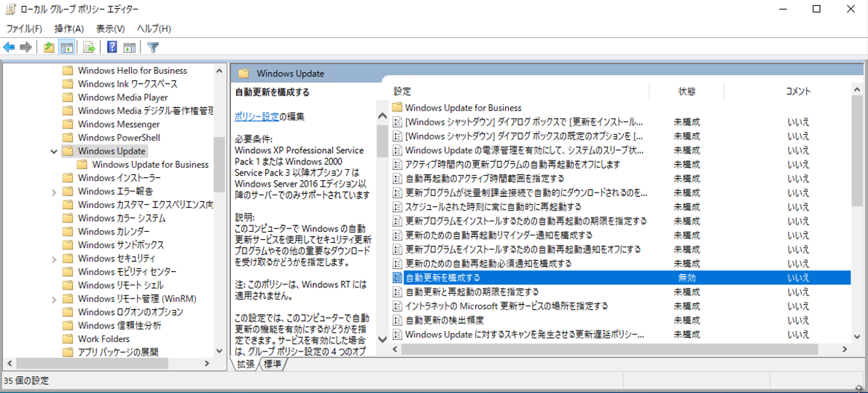
Task: Expand the Windows エラー報告 tree node
Action: [x=54, y=192]
